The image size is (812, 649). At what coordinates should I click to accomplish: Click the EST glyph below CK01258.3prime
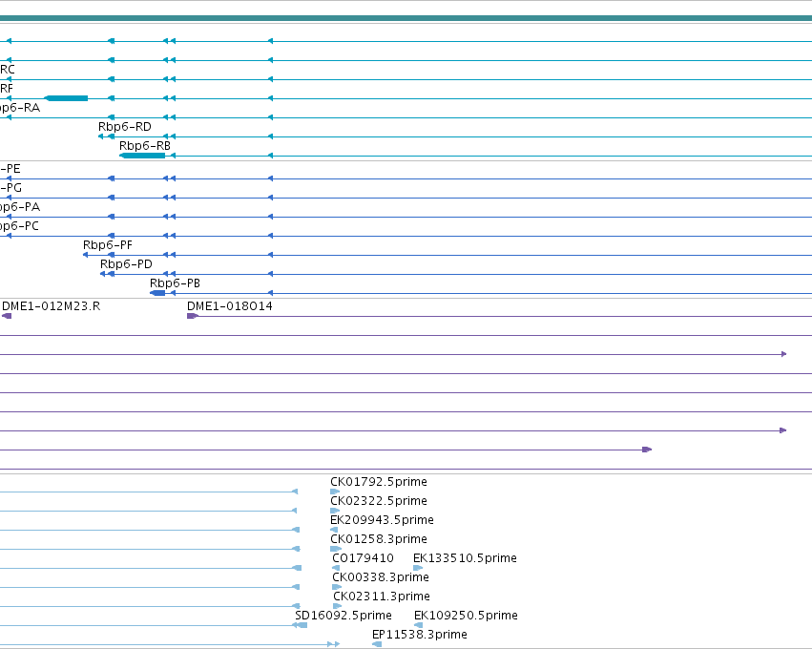click(x=336, y=549)
